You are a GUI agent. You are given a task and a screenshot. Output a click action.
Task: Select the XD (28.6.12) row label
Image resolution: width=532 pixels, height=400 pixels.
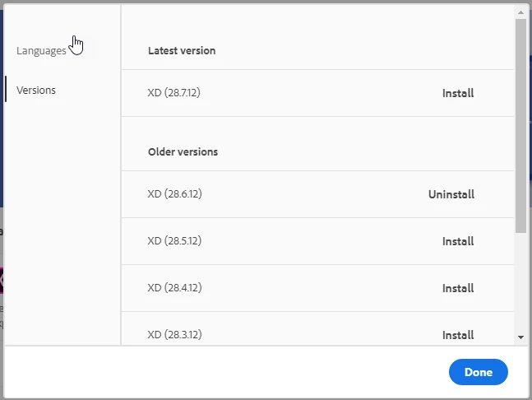173,194
